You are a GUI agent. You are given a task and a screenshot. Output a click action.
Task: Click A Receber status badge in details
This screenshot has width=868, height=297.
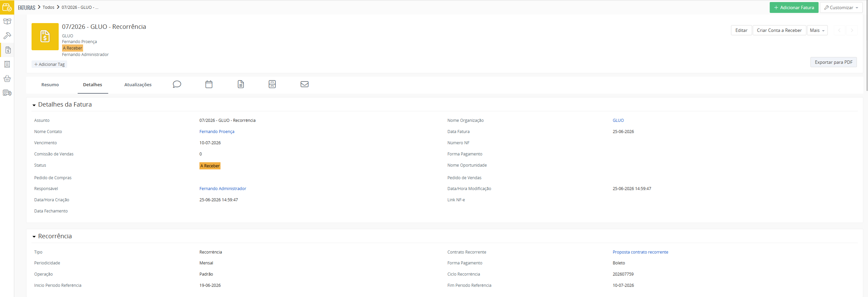click(210, 166)
